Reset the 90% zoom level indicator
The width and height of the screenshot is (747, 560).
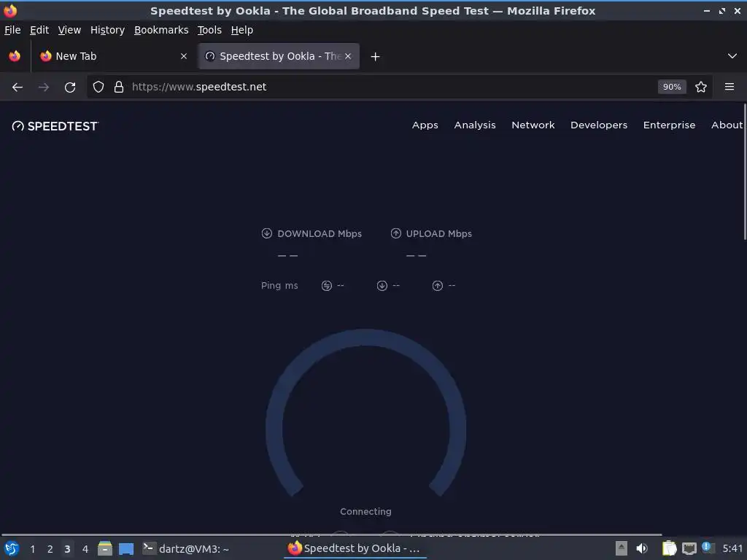(672, 87)
